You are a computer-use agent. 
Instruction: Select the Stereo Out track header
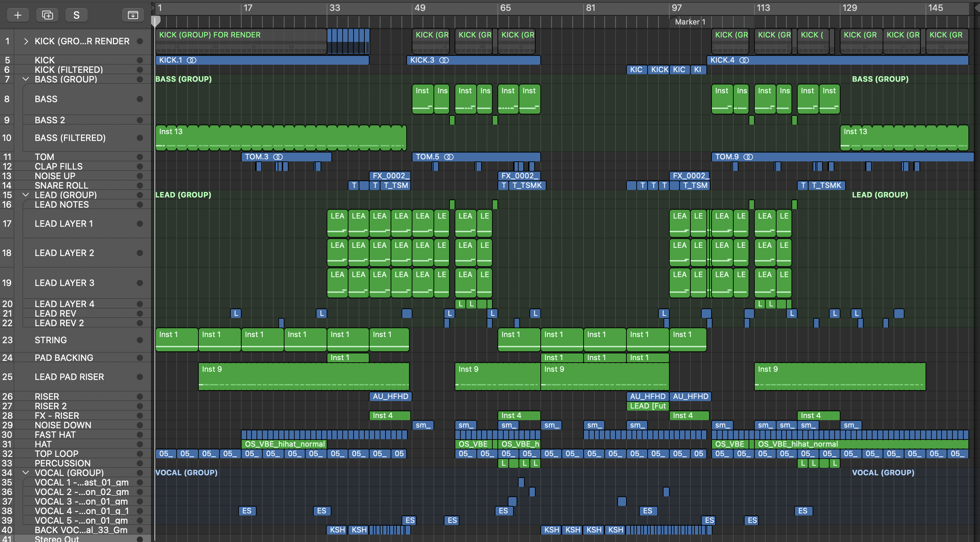(57, 539)
